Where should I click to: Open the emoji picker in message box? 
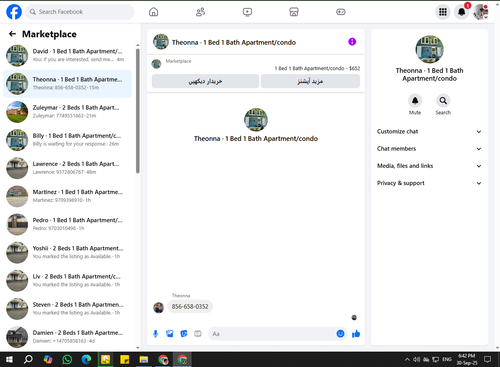(x=340, y=334)
